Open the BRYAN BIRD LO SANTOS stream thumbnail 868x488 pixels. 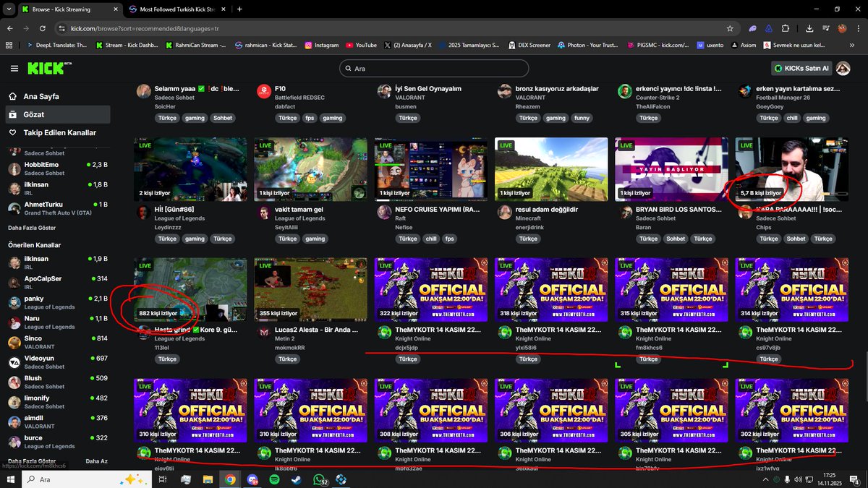(x=671, y=169)
